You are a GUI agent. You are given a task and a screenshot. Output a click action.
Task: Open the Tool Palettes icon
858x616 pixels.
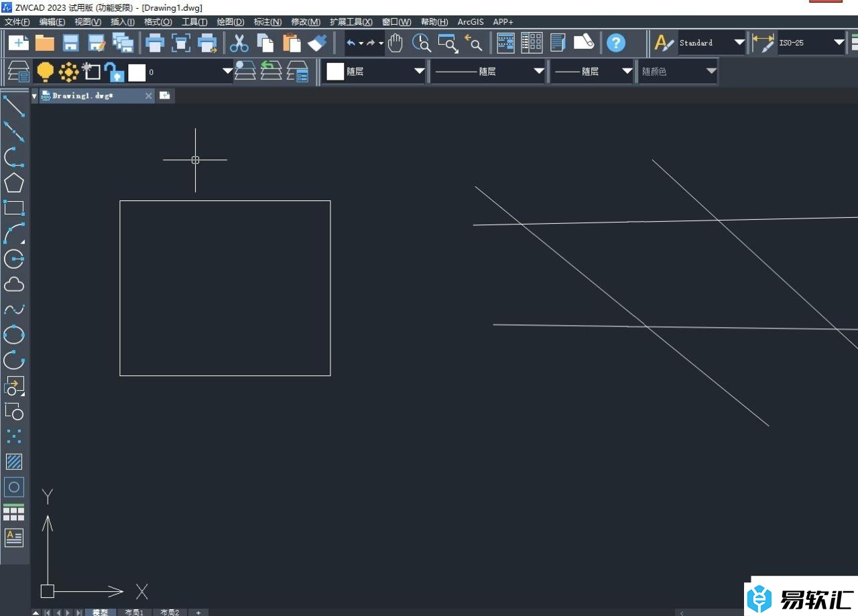[x=558, y=43]
